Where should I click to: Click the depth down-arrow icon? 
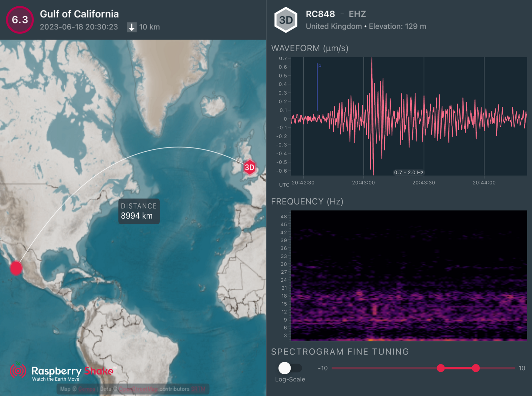[x=131, y=27]
